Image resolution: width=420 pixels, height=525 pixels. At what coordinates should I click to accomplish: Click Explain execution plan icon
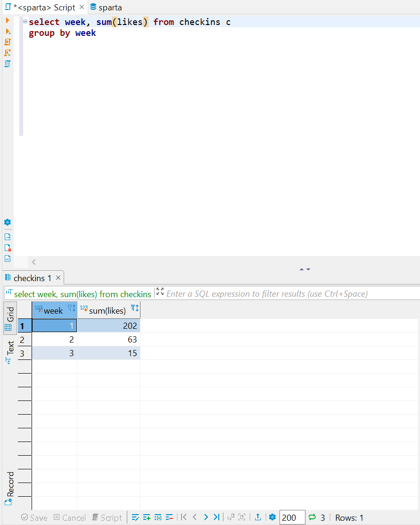click(x=8, y=64)
